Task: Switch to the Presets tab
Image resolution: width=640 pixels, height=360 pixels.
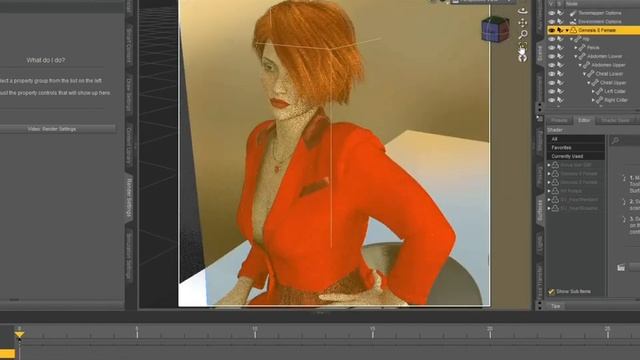Action: point(559,120)
